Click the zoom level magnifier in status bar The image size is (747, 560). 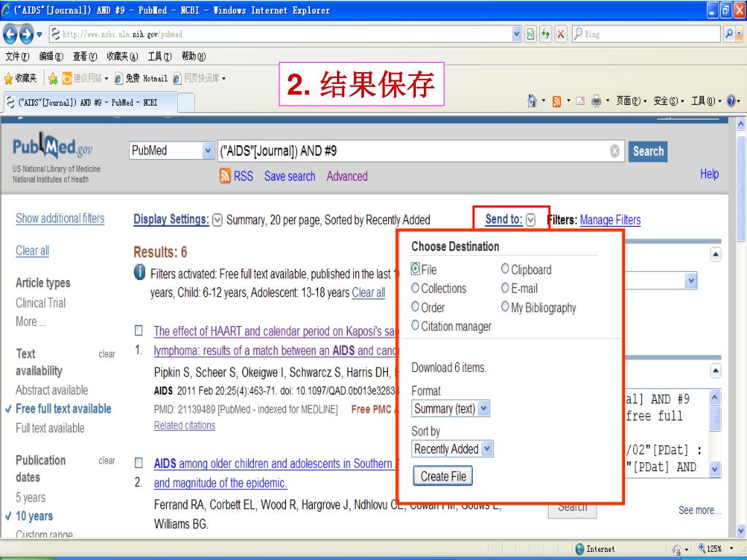pos(701,548)
